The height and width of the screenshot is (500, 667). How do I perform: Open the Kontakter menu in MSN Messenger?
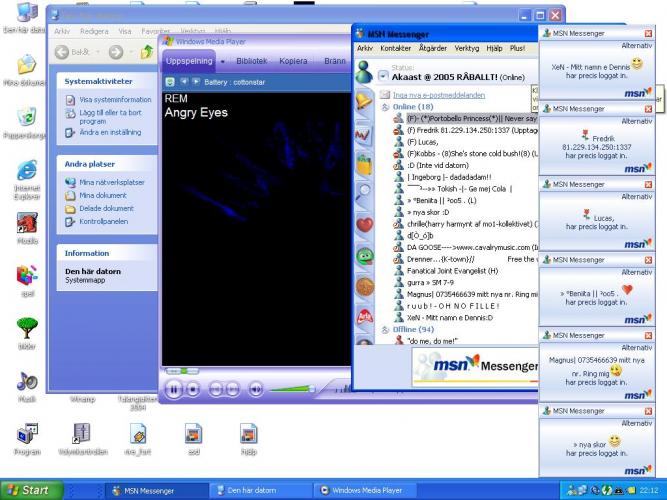[395, 48]
